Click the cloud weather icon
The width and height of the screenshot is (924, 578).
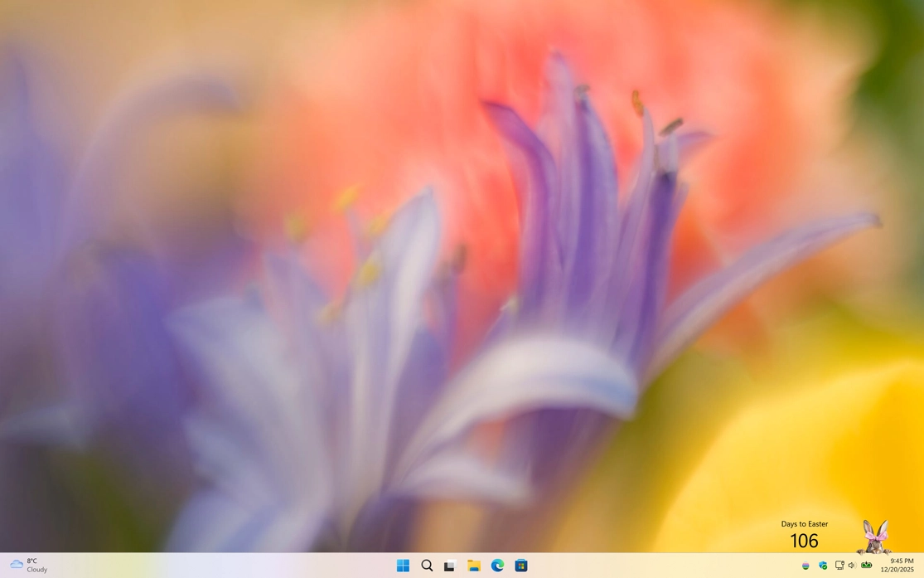(16, 565)
